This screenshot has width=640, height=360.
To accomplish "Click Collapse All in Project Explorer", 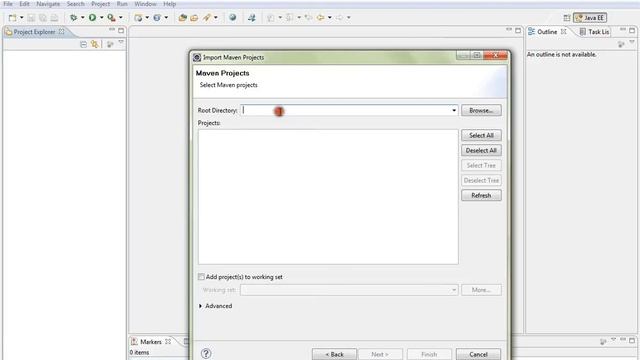I will click(83, 44).
